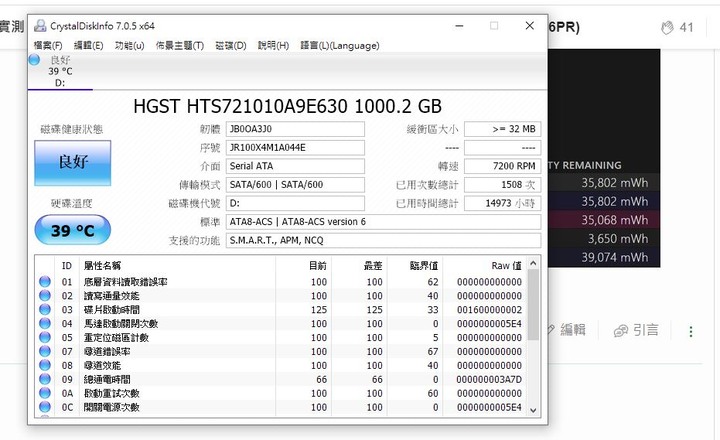Click the 39,074 mWh value in background image

tap(614, 257)
